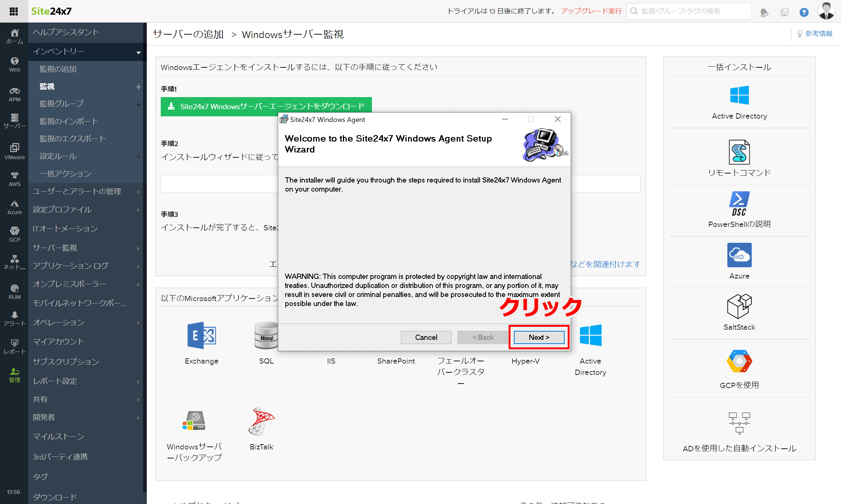Click the Site24x7 logo
Screen dimensions: 841x504
(x=51, y=11)
